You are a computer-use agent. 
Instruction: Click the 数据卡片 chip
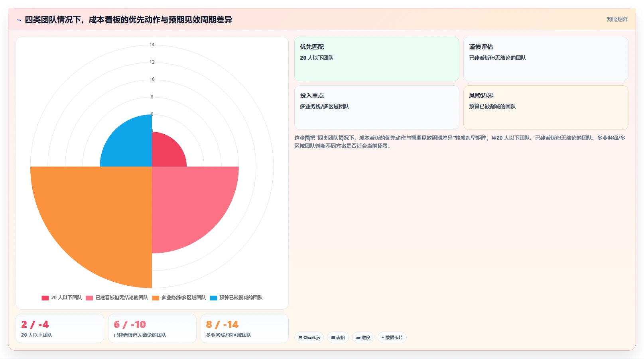pos(392,337)
